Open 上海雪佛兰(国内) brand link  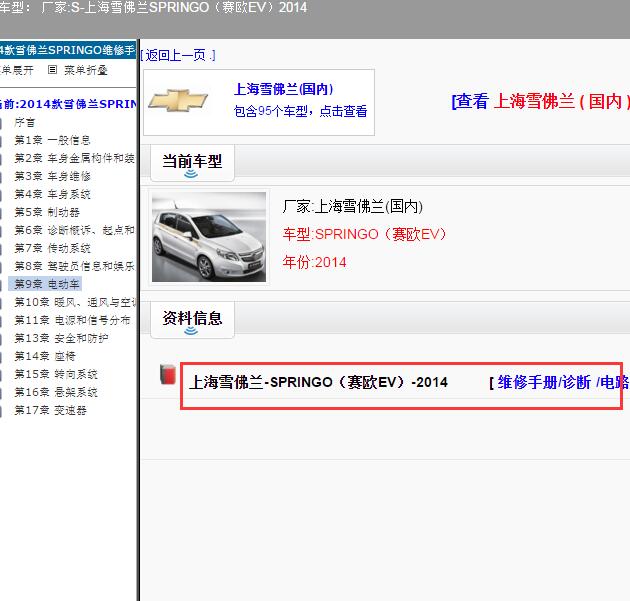(x=284, y=89)
